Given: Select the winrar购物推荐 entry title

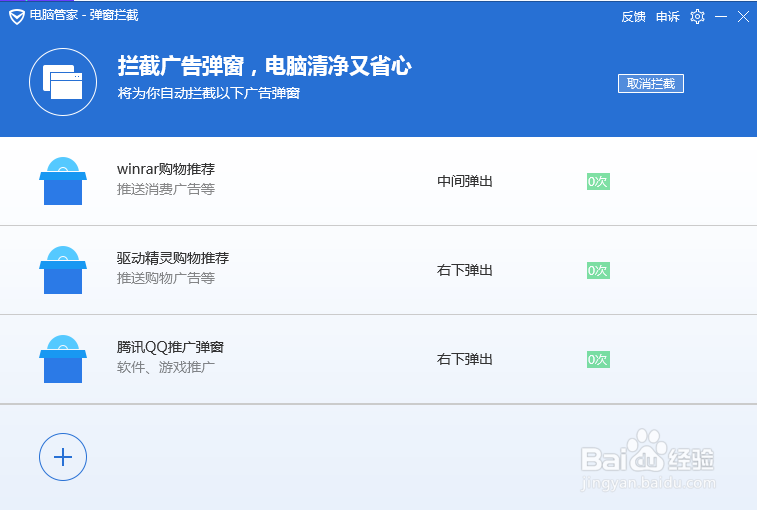Looking at the screenshot, I should pyautogui.click(x=166, y=169).
